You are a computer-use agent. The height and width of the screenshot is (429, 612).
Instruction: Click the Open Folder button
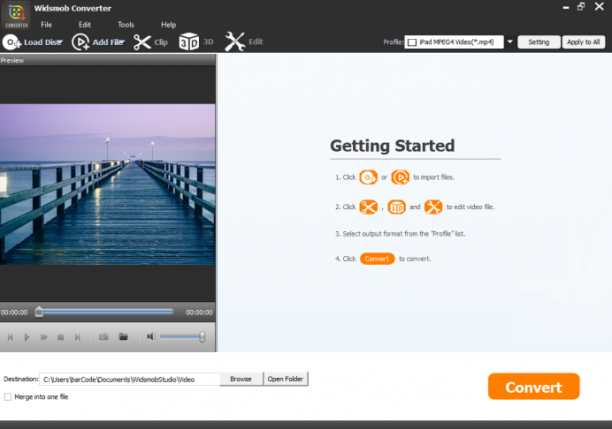point(286,379)
